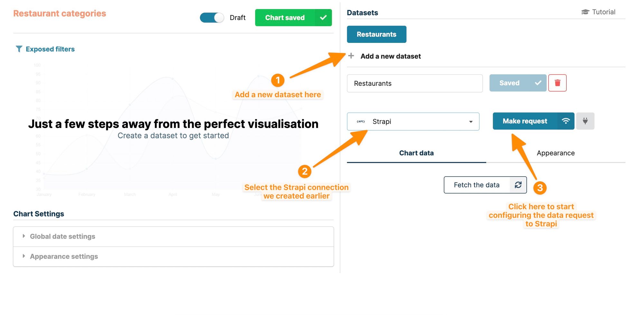
Task: Click the Restaurants dataset name field
Action: tap(414, 84)
